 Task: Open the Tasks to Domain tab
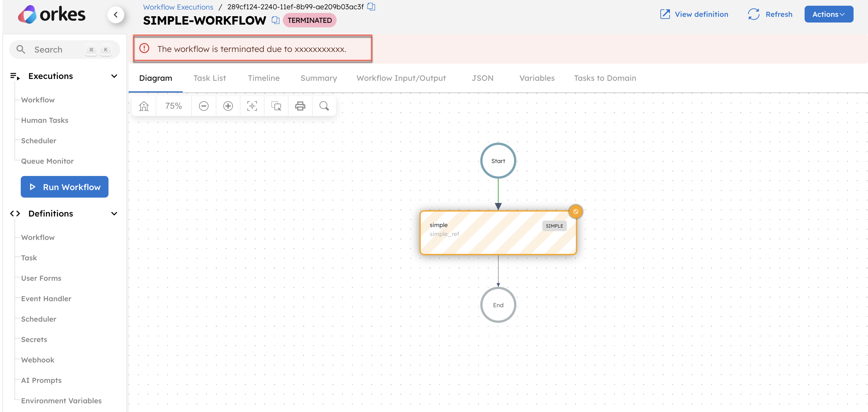pos(605,78)
